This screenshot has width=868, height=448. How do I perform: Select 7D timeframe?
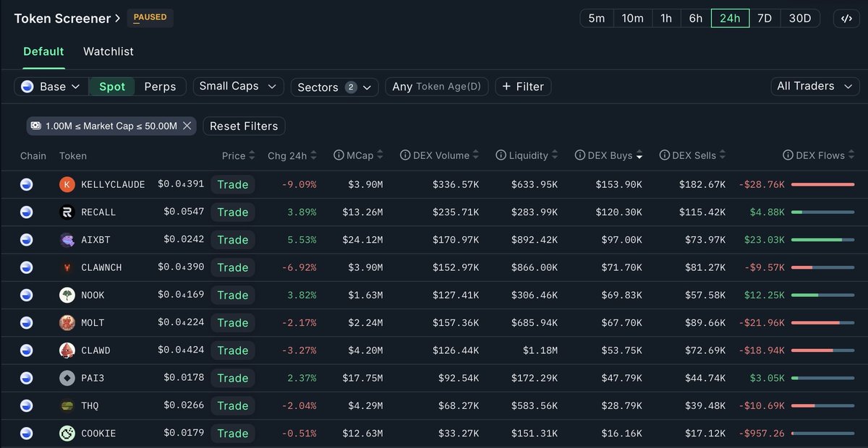pyautogui.click(x=765, y=18)
